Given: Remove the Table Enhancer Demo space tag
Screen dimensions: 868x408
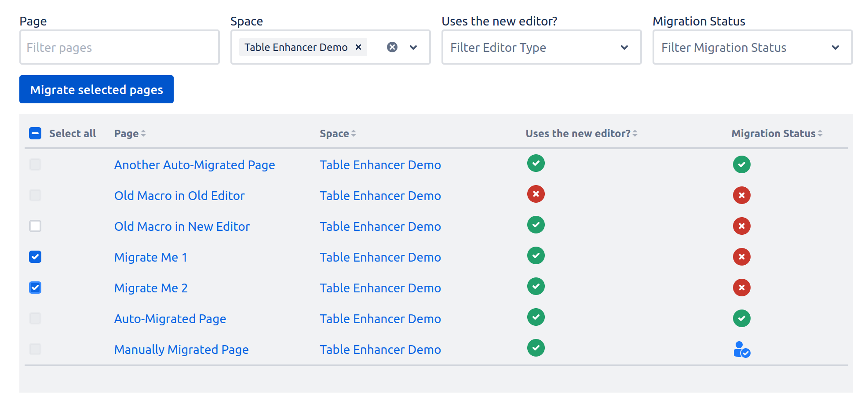Looking at the screenshot, I should point(358,47).
